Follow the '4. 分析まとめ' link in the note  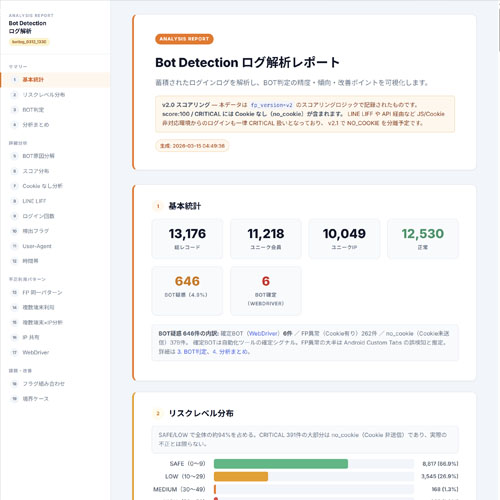230,351
